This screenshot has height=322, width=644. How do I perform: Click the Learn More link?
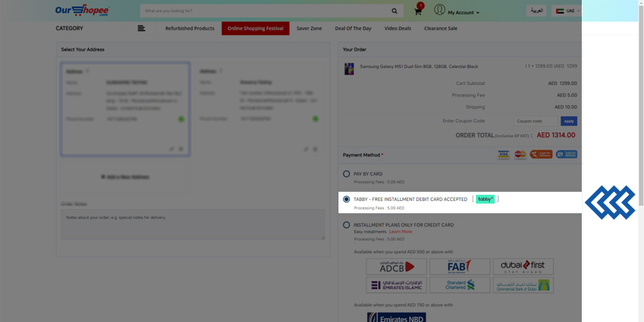coord(401,232)
